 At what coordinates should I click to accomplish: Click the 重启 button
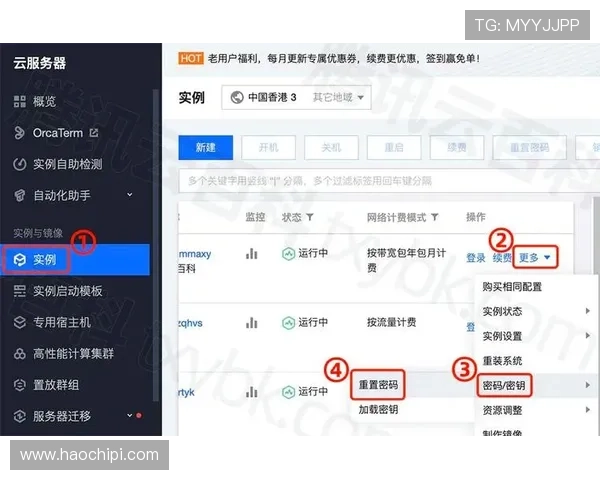point(394,147)
